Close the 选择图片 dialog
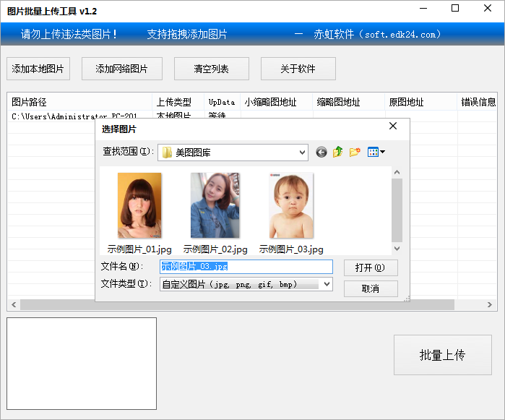The height and width of the screenshot is (420, 505). pyautogui.click(x=393, y=127)
